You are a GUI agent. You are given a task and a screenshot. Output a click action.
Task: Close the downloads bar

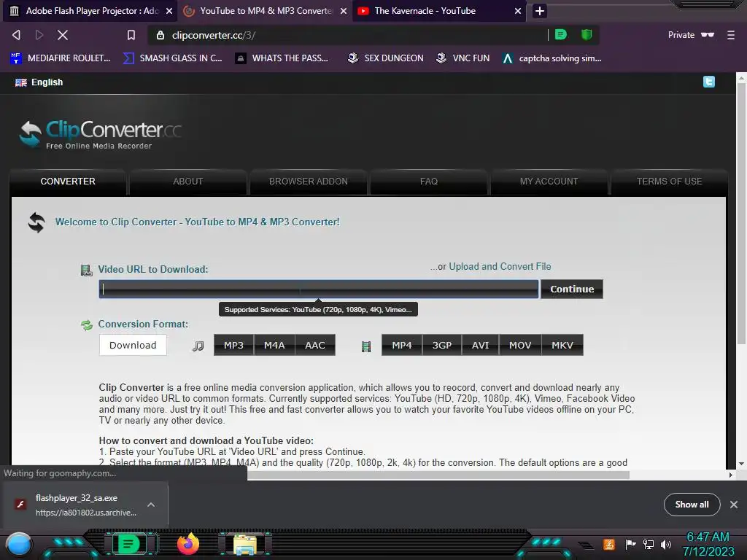(x=734, y=505)
